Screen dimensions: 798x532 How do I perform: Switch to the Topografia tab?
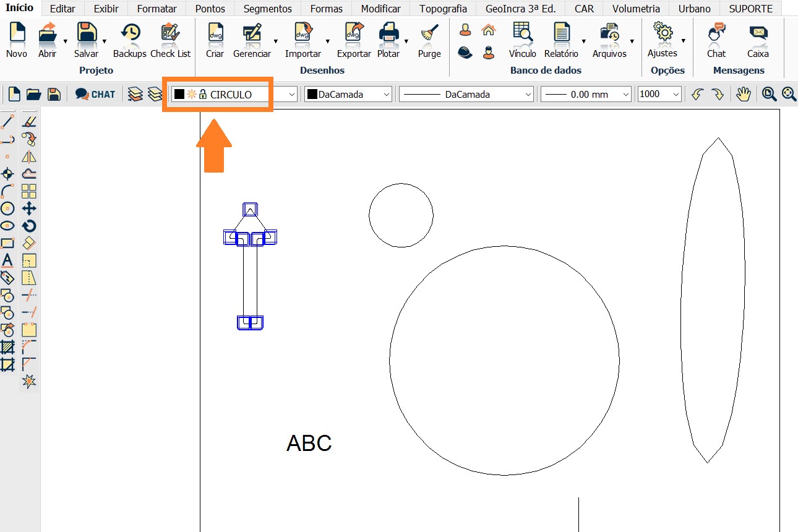(443, 9)
